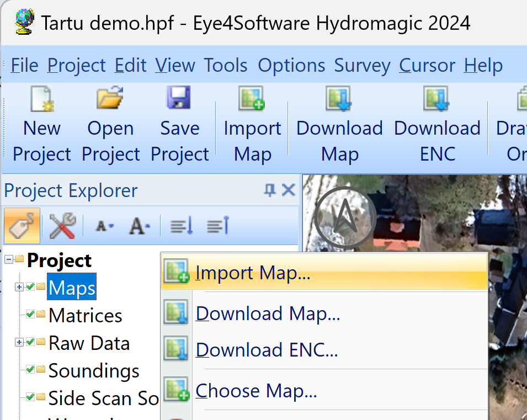Click the Download ENC icon in context menu

pyautogui.click(x=176, y=349)
